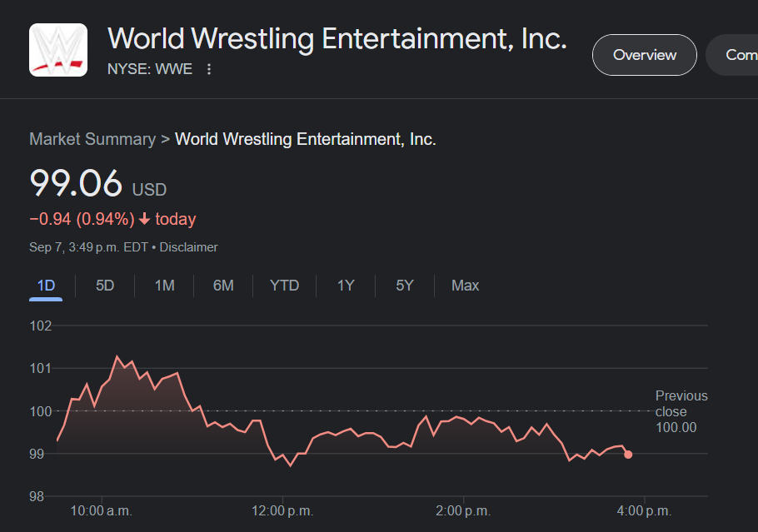Switch to the 1Y chart range

tap(346, 286)
